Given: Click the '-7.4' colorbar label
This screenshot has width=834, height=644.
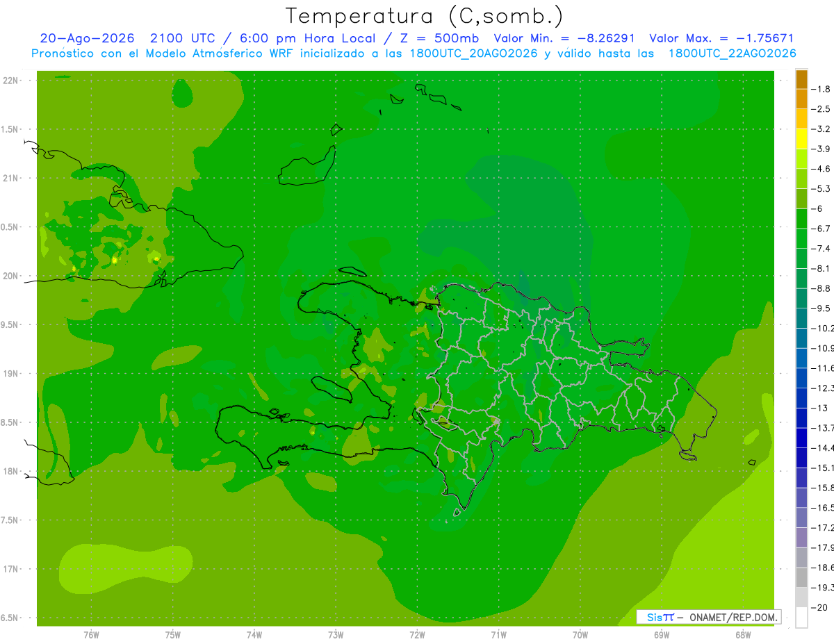Looking at the screenshot, I should tap(821, 249).
